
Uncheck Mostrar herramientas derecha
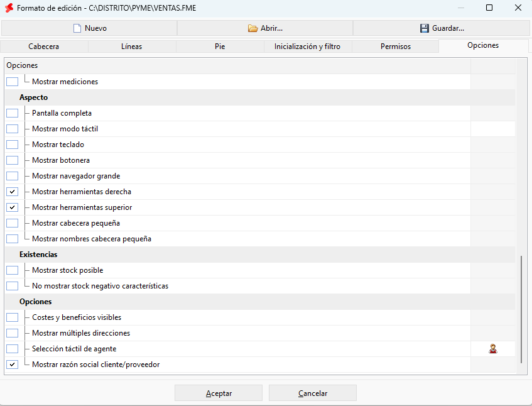(x=12, y=192)
